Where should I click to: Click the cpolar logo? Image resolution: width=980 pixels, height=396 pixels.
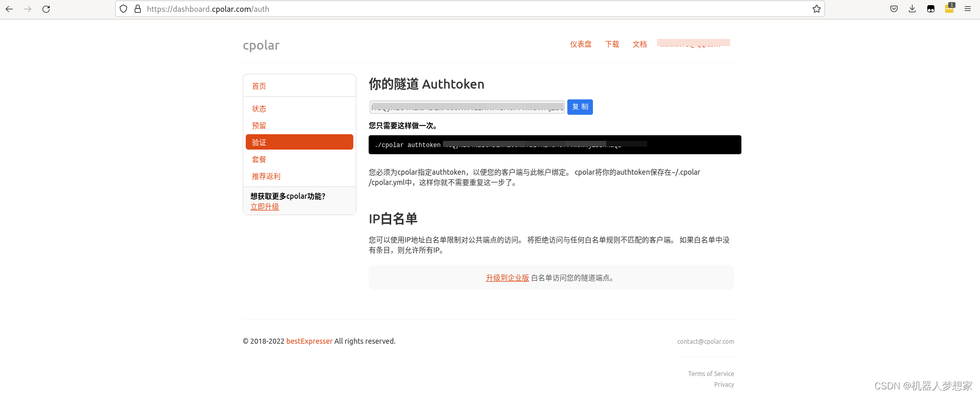tap(261, 46)
